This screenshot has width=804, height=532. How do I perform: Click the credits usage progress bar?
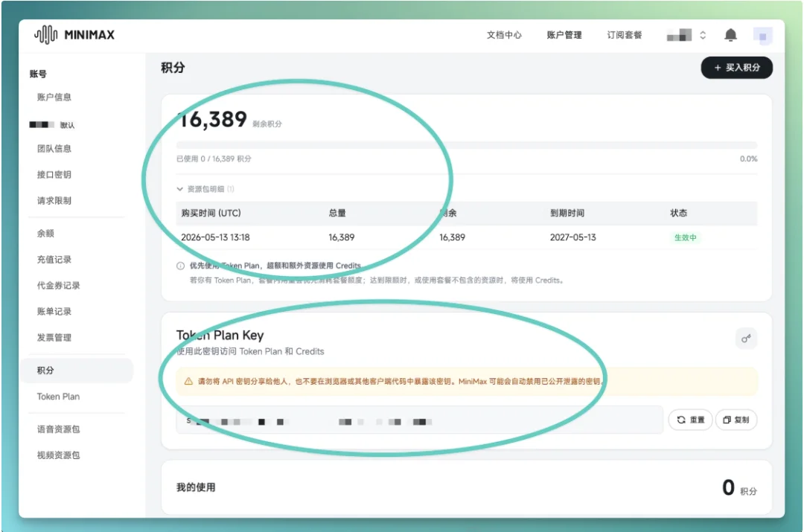(467, 145)
